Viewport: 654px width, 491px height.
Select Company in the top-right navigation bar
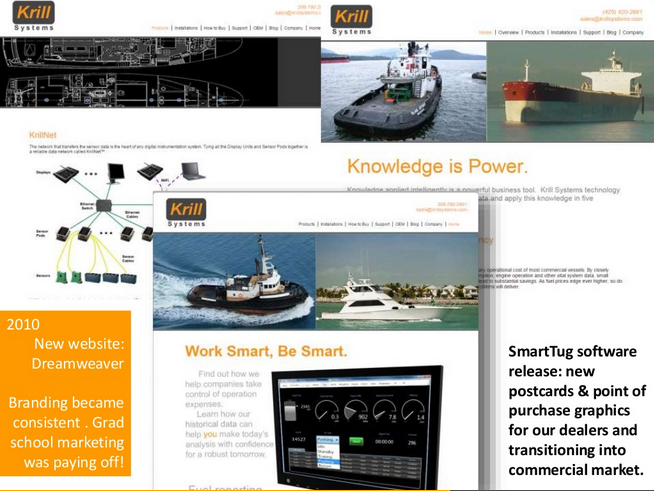[633, 32]
